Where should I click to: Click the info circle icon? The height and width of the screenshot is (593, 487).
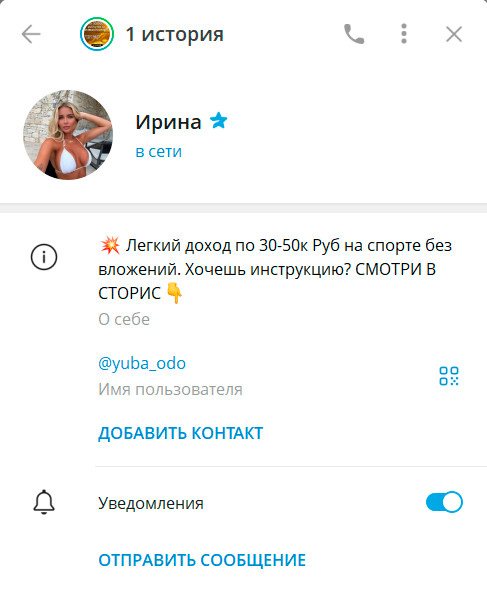coord(44,257)
